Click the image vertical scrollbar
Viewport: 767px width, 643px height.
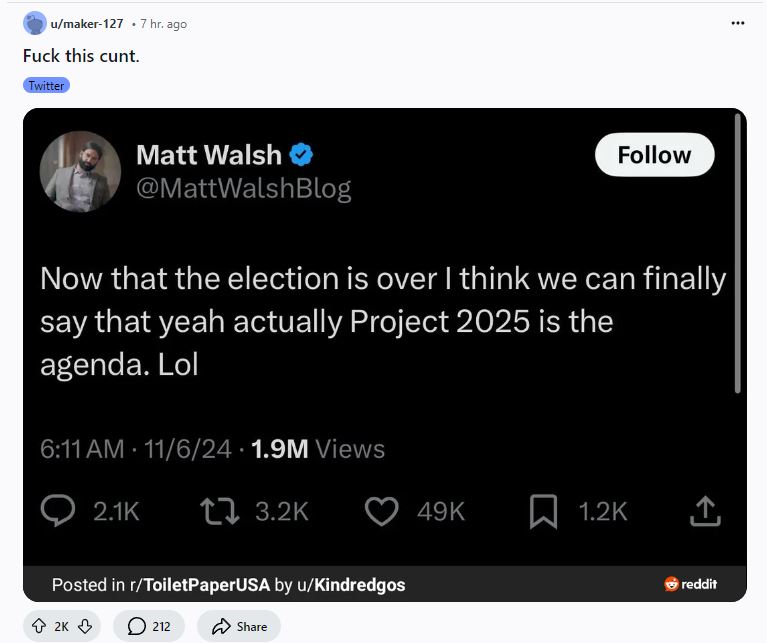(738, 253)
